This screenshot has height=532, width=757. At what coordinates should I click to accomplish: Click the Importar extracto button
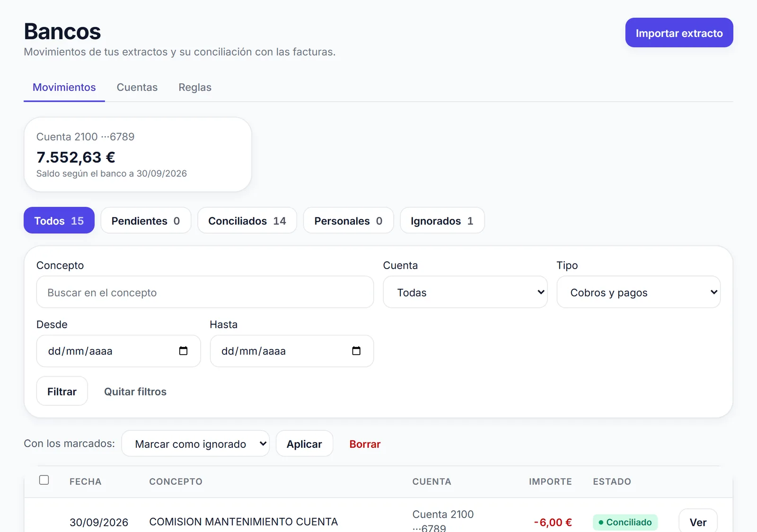click(x=679, y=33)
